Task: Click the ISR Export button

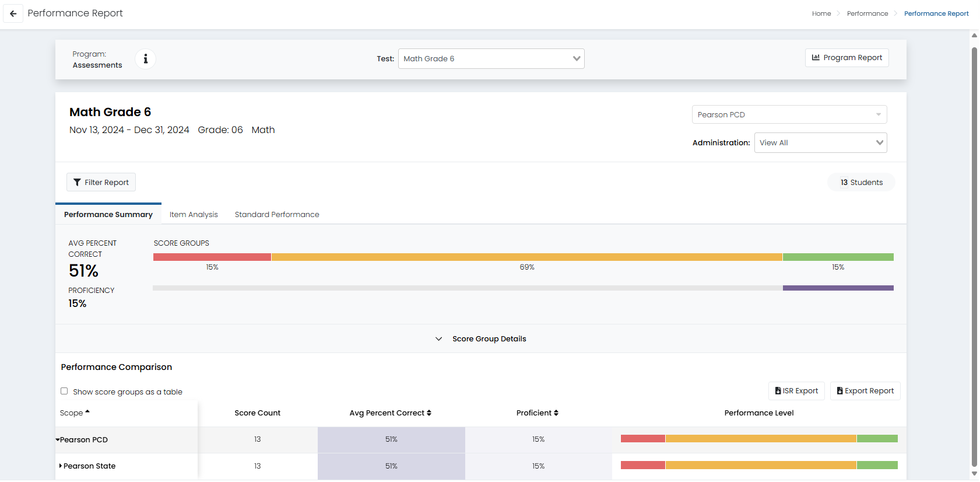Action: (796, 391)
